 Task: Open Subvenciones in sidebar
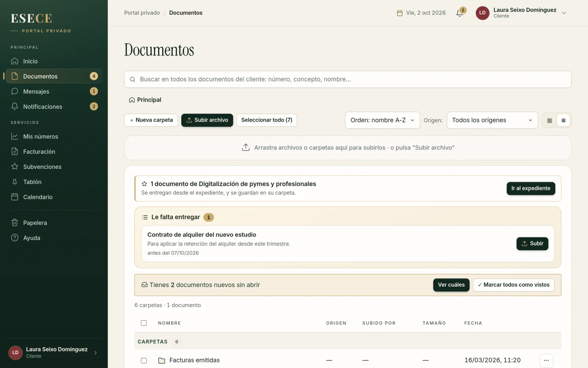pyautogui.click(x=54, y=166)
